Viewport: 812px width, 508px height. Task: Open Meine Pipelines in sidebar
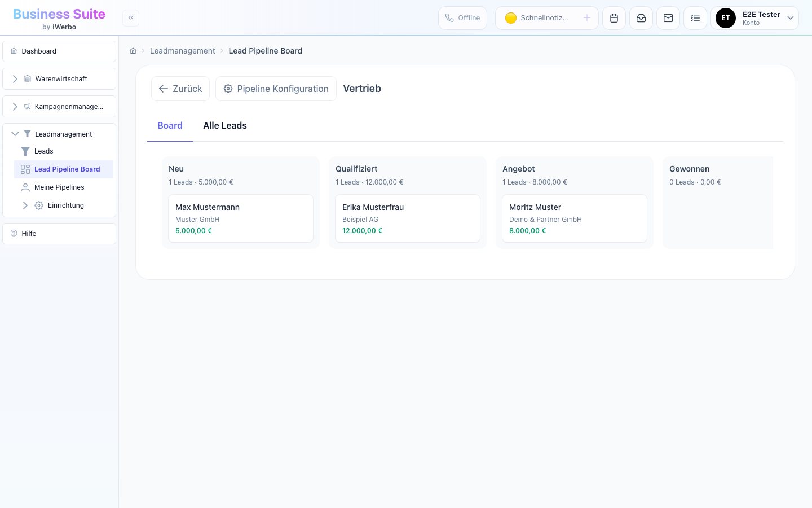[64, 187]
